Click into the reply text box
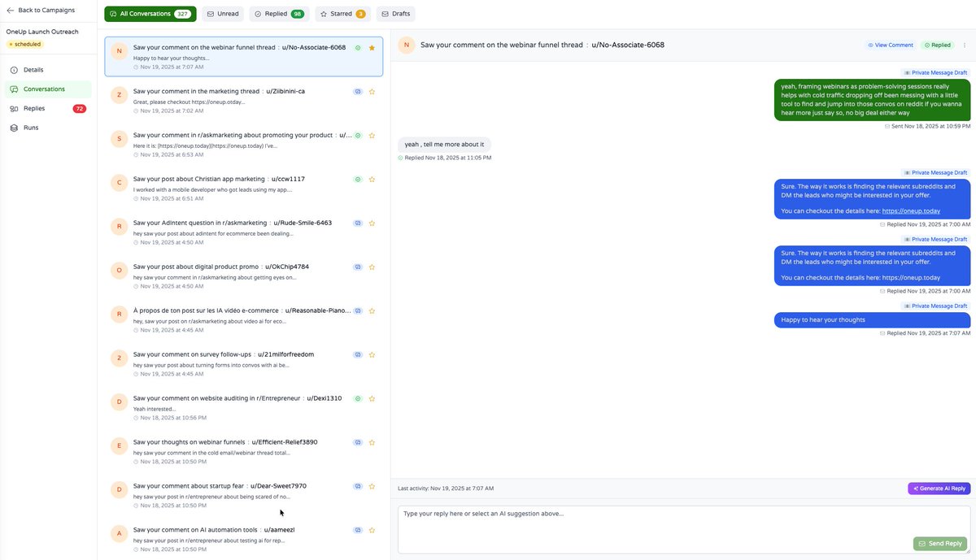 pyautogui.click(x=684, y=530)
